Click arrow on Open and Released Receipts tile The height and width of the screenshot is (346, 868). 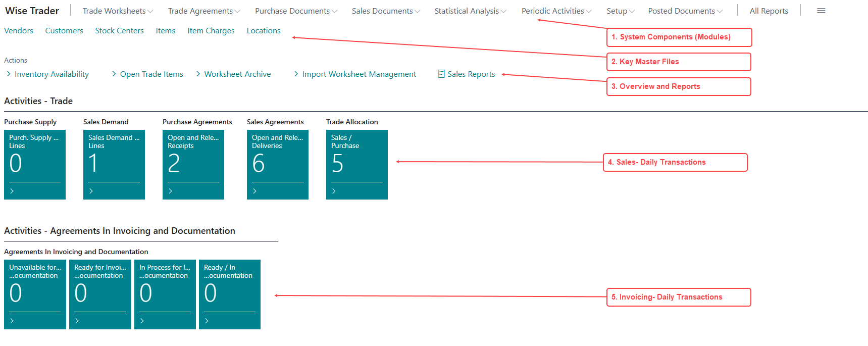[171, 191]
